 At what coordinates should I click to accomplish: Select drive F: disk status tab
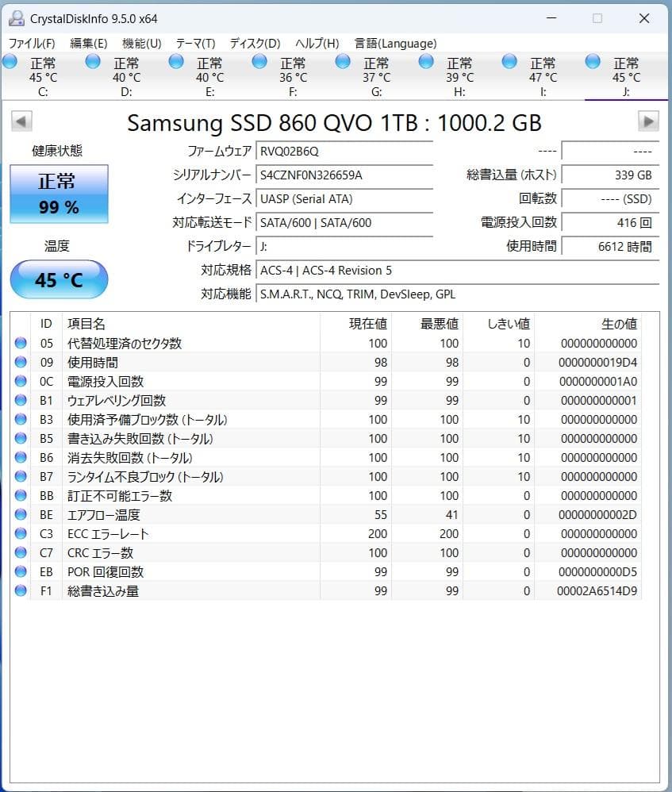coord(292,77)
